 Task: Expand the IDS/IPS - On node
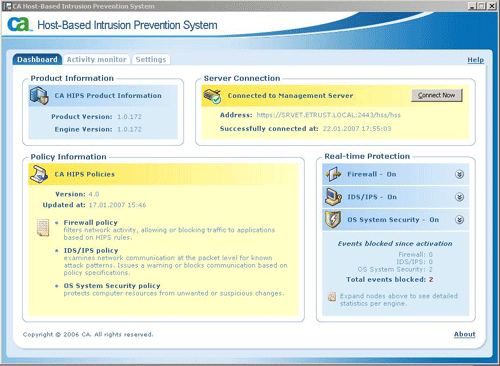459,197
